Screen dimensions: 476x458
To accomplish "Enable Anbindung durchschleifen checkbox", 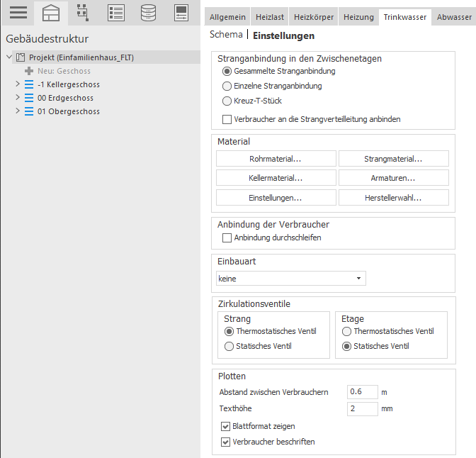I will [x=227, y=238].
